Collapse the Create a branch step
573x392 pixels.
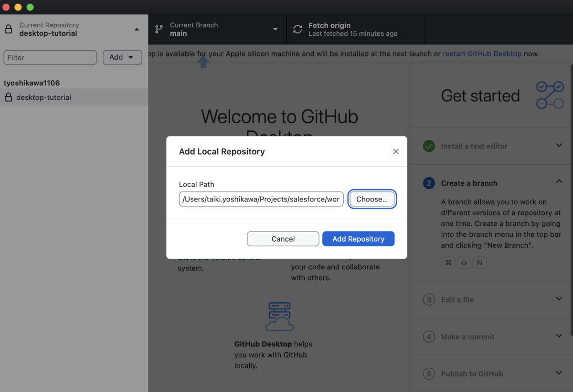click(559, 182)
